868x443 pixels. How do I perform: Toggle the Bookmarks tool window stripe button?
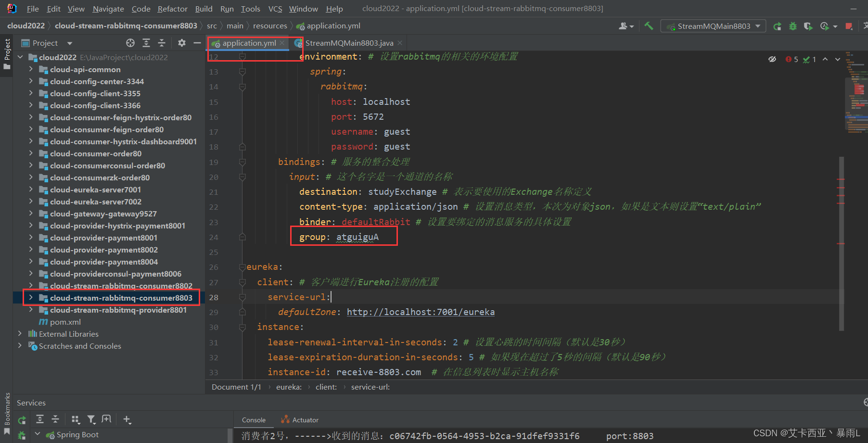[x=7, y=415]
